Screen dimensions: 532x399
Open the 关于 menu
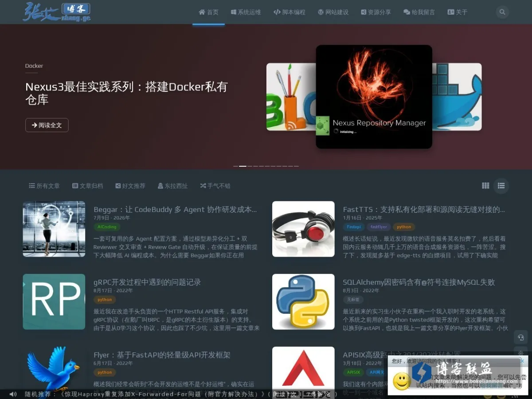[x=458, y=12]
